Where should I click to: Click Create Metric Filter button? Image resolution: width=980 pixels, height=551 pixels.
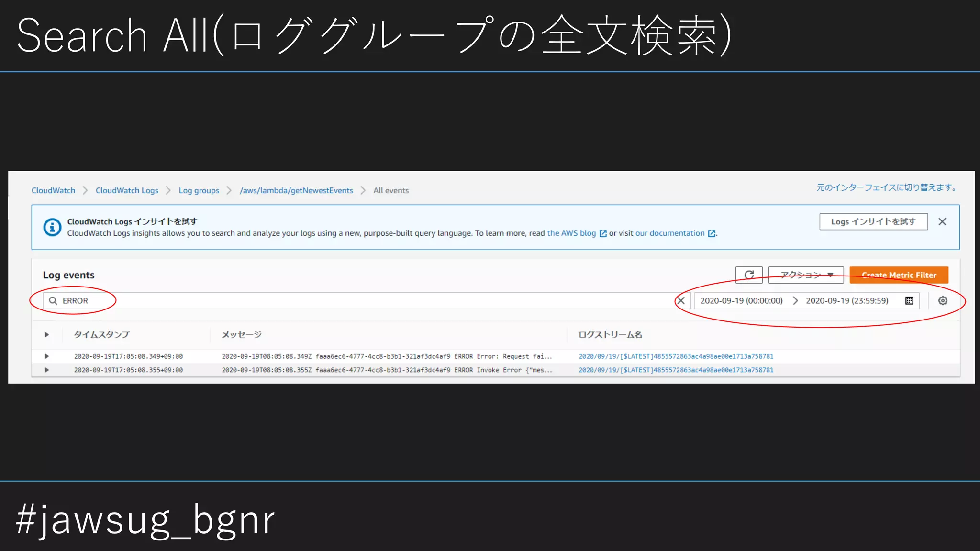pos(899,275)
